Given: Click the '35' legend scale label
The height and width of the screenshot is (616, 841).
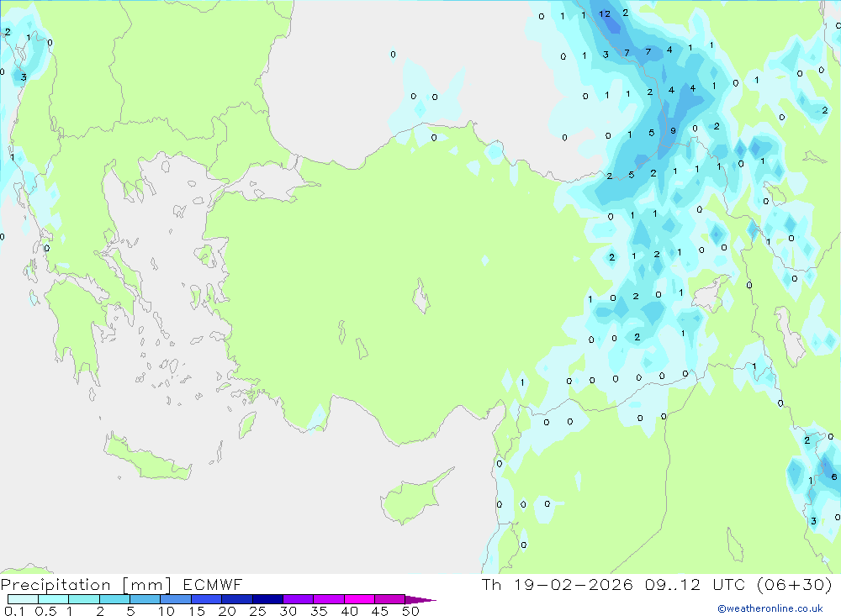Looking at the screenshot, I should point(319,611).
